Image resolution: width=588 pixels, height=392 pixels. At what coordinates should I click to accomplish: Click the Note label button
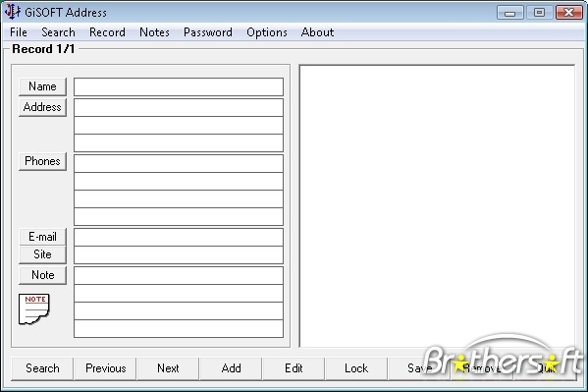43,275
